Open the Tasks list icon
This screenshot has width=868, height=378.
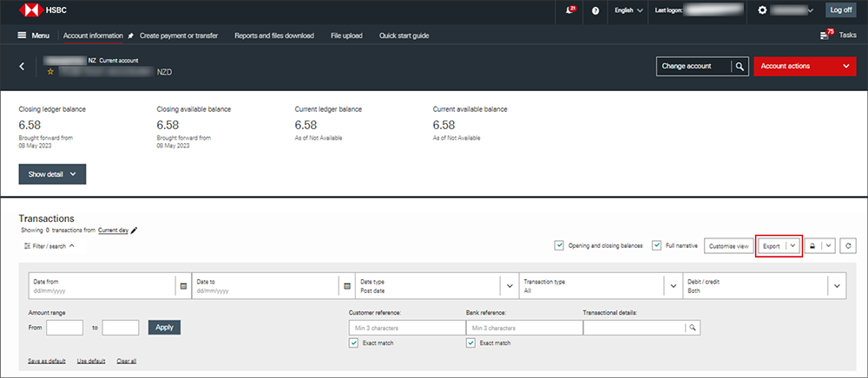(825, 36)
